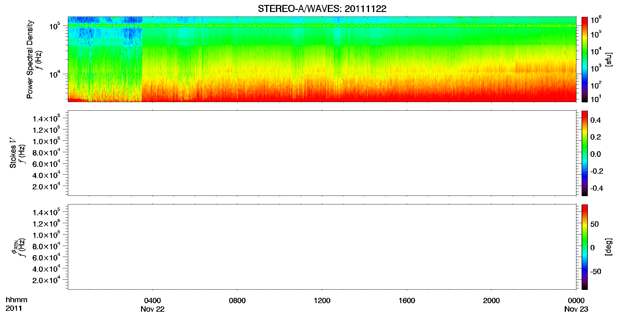The image size is (644, 332).
Task: Click the Power Spectral Density axis label
Action: pyautogui.click(x=30, y=59)
